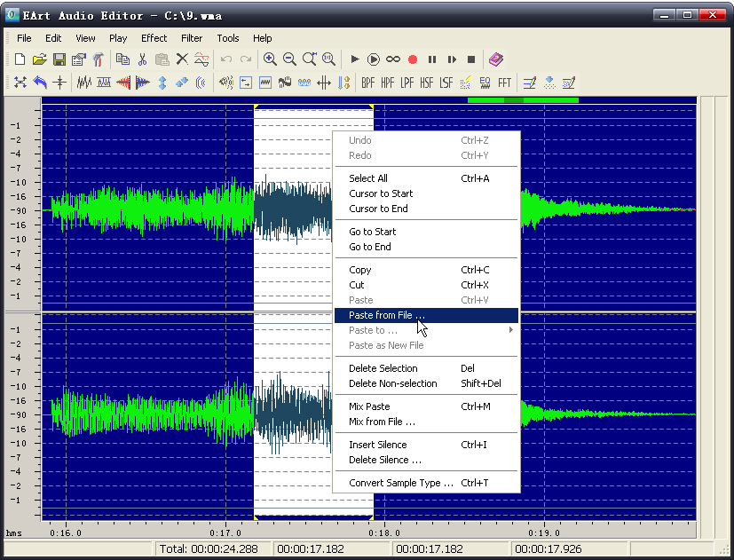The height and width of the screenshot is (560, 734).
Task: Click the Total 00:00:24.288 status field
Action: (212, 548)
